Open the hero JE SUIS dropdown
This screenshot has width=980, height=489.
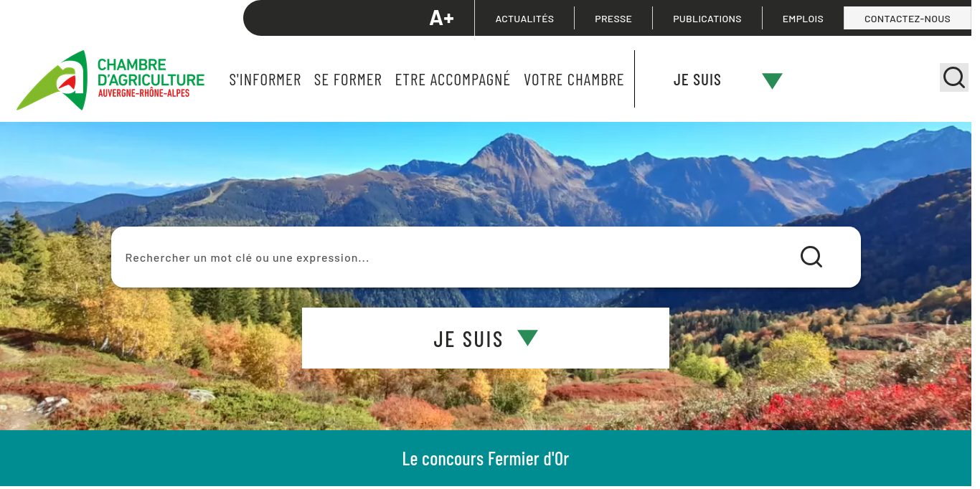pyautogui.click(x=486, y=338)
